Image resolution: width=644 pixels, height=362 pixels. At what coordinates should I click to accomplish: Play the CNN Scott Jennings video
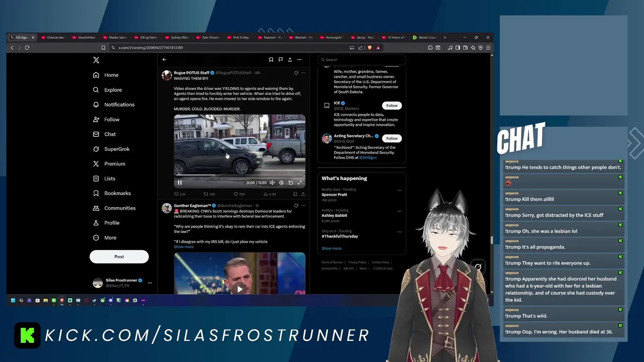pos(239,289)
